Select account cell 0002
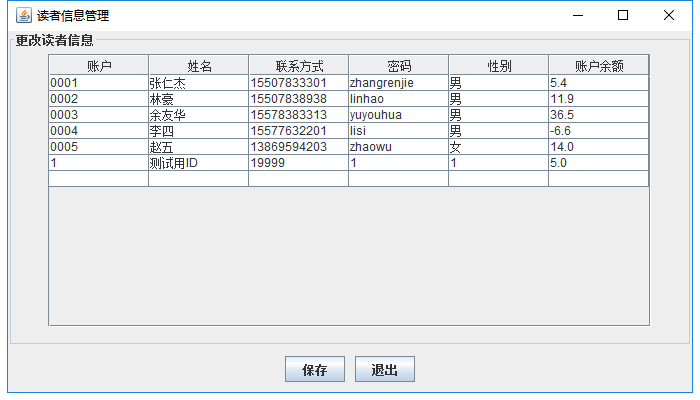This screenshot has height=400, width=700. click(99, 99)
